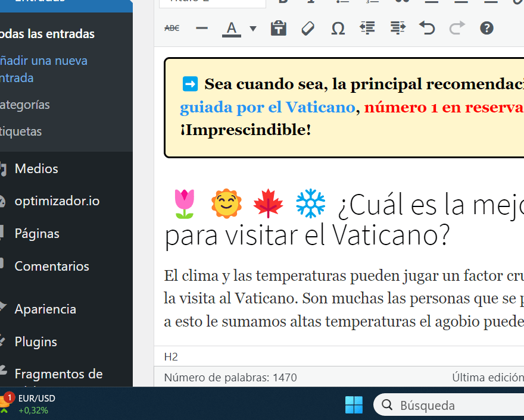Click the blue arrow emoji in yellow box

tap(190, 84)
